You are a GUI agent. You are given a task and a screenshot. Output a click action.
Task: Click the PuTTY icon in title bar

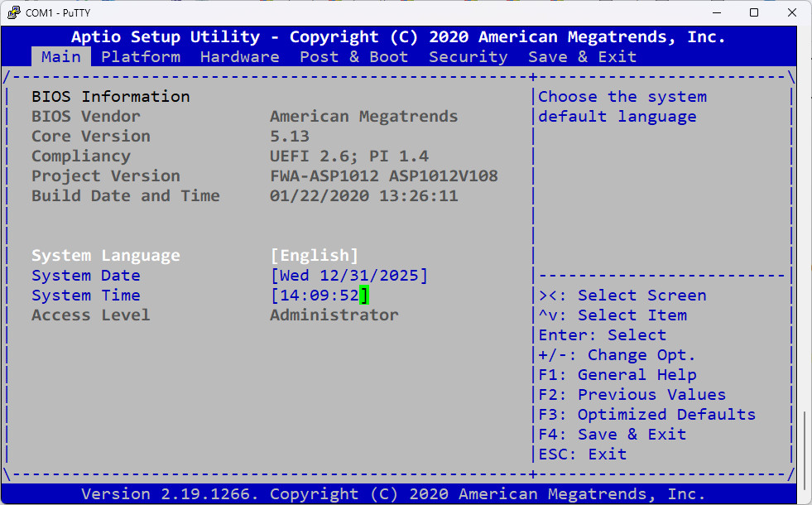pos(14,12)
